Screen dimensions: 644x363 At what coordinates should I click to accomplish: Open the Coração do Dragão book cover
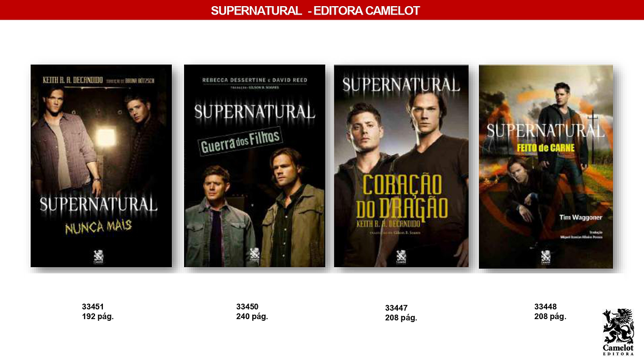pyautogui.click(x=402, y=166)
